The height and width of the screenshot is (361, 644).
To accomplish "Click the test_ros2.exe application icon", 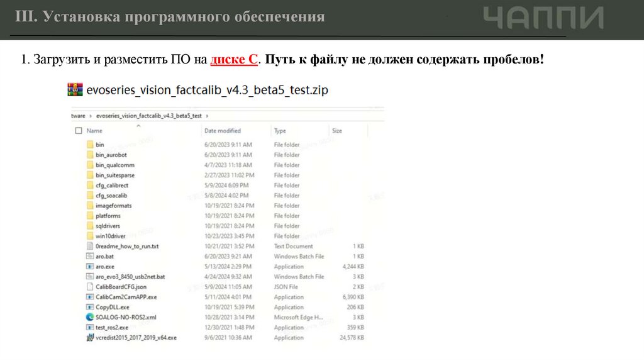I will tap(90, 327).
